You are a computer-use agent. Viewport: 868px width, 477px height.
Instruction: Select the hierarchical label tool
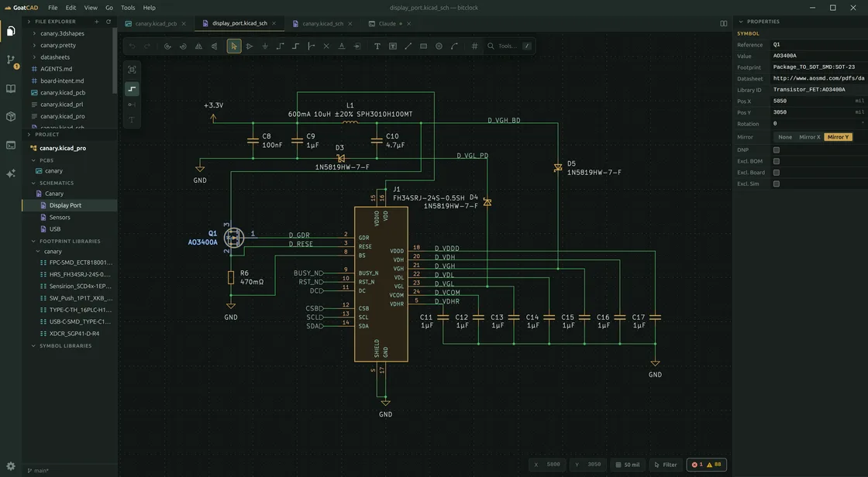coord(357,46)
